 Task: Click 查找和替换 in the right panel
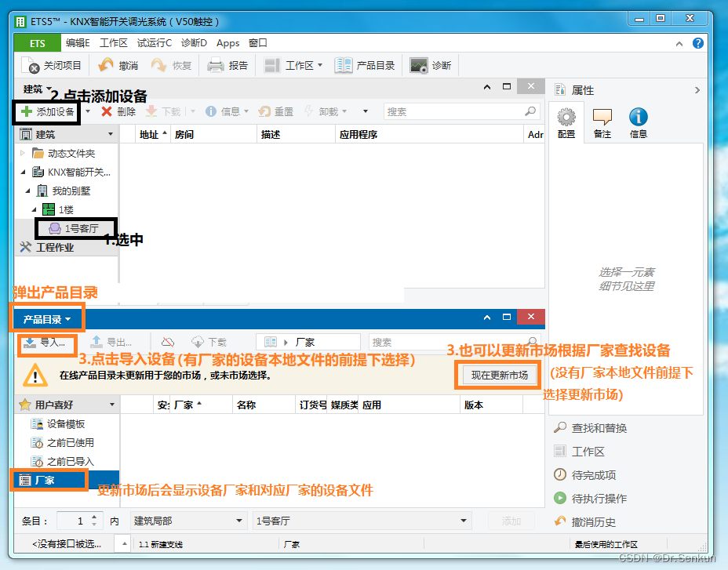599,428
